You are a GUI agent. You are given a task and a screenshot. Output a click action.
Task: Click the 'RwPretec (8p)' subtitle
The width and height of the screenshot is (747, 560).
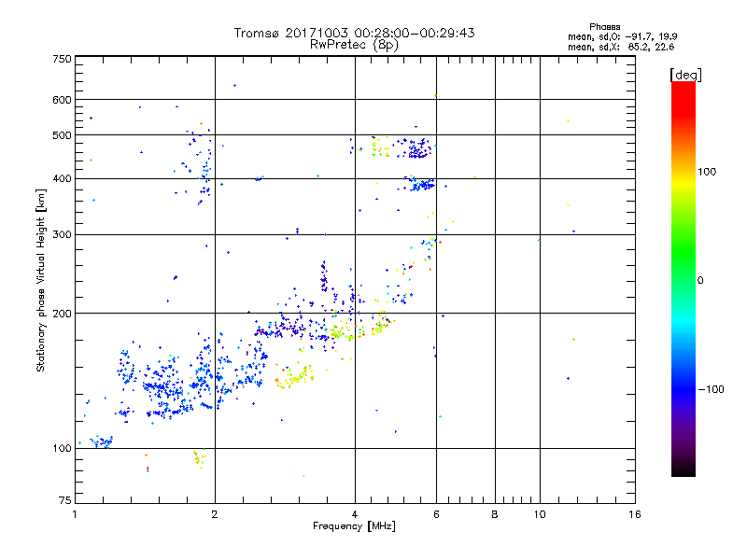pyautogui.click(x=354, y=45)
